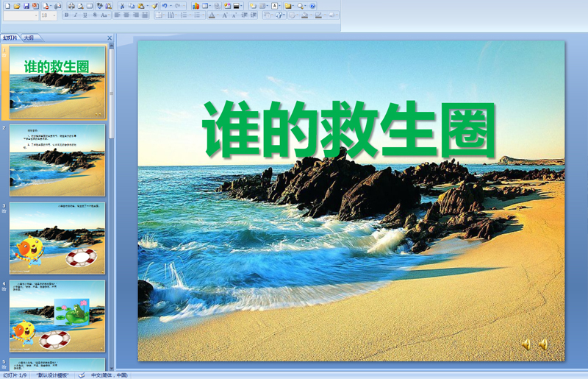This screenshot has height=379, width=588.
Task: Expand the insert table dropdown arrow
Action: [x=210, y=6]
